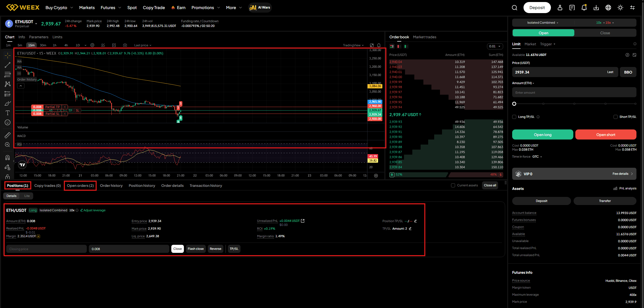Screen dimensions: 644x308
Task: Toggle light theme sun icon
Action: [620, 8]
